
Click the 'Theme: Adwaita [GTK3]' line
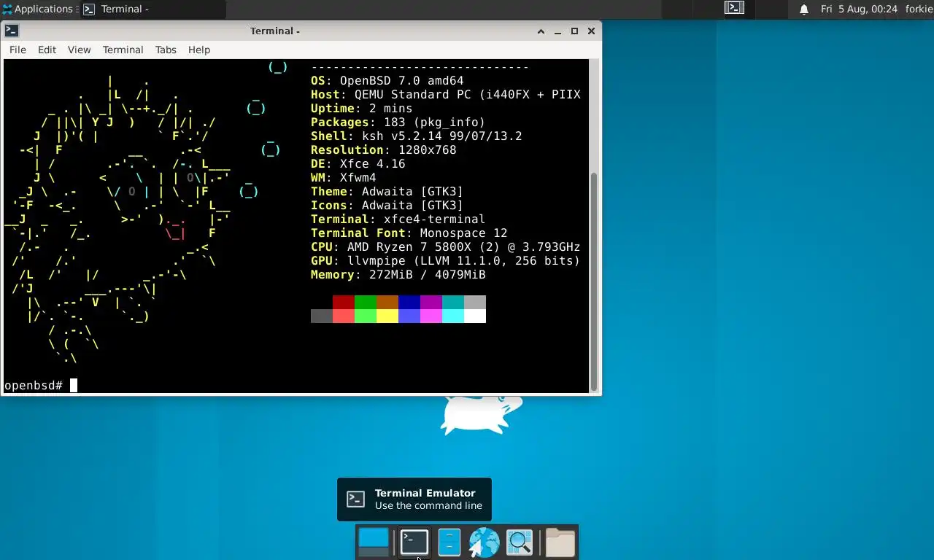pos(387,192)
